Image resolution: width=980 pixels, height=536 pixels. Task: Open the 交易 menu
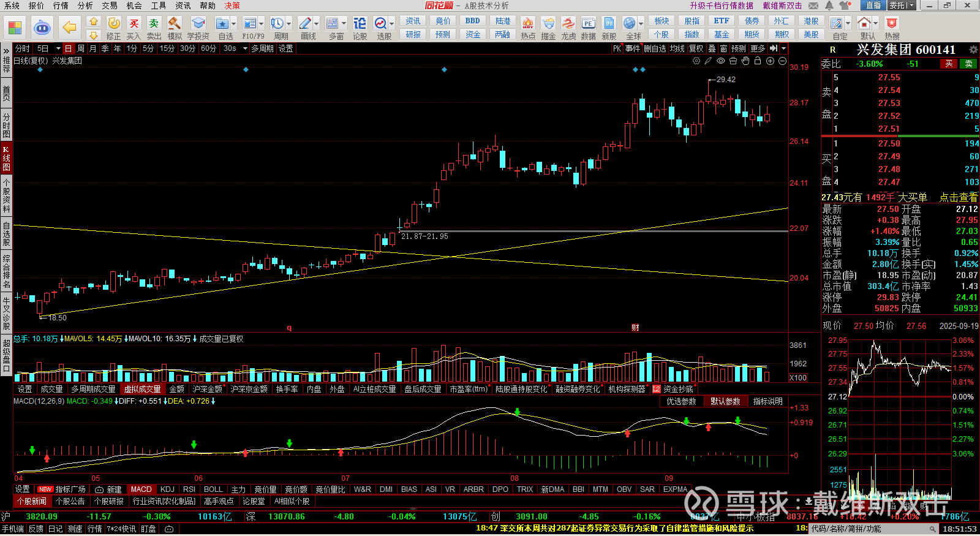click(x=110, y=6)
